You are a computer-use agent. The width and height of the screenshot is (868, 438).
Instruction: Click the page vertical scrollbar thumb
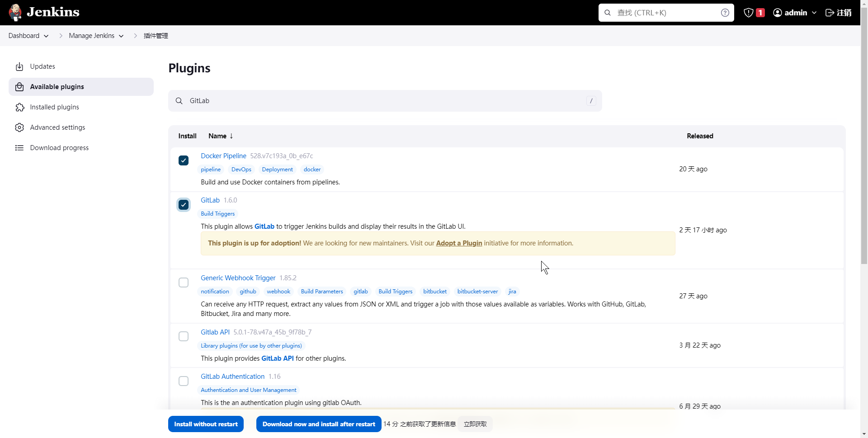point(864,136)
